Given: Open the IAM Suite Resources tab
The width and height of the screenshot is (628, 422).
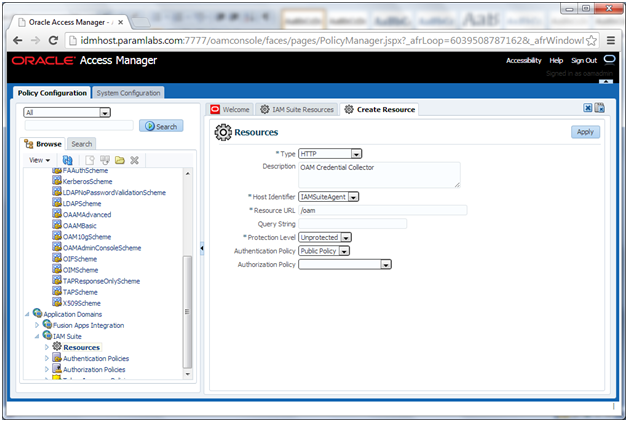Looking at the screenshot, I should click(x=297, y=109).
